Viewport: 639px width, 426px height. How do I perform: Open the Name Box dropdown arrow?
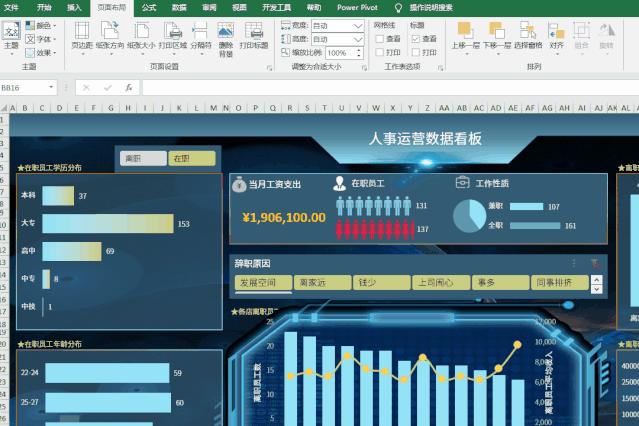tap(51, 87)
